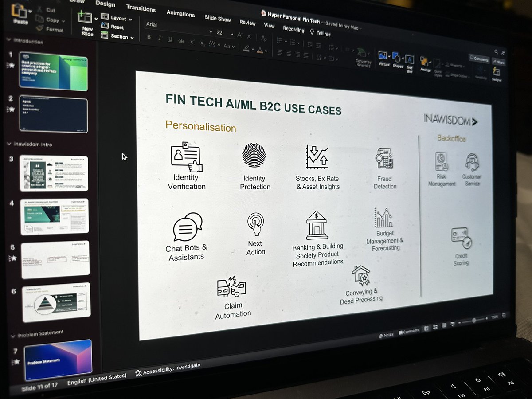Click the Share button
The image size is (532, 399).
point(498,63)
